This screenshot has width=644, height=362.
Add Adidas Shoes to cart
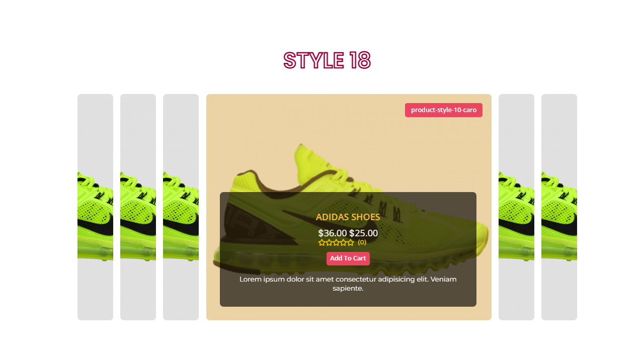click(348, 258)
